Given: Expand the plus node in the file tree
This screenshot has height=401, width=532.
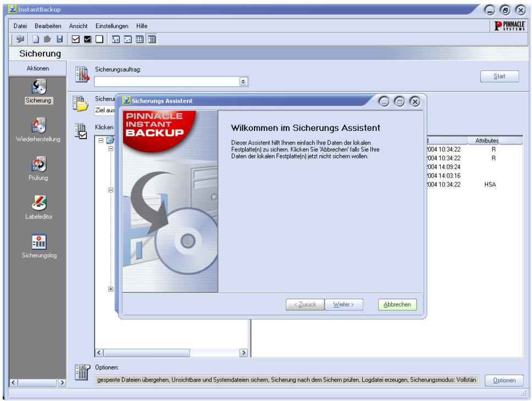Looking at the screenshot, I should click(x=110, y=289).
